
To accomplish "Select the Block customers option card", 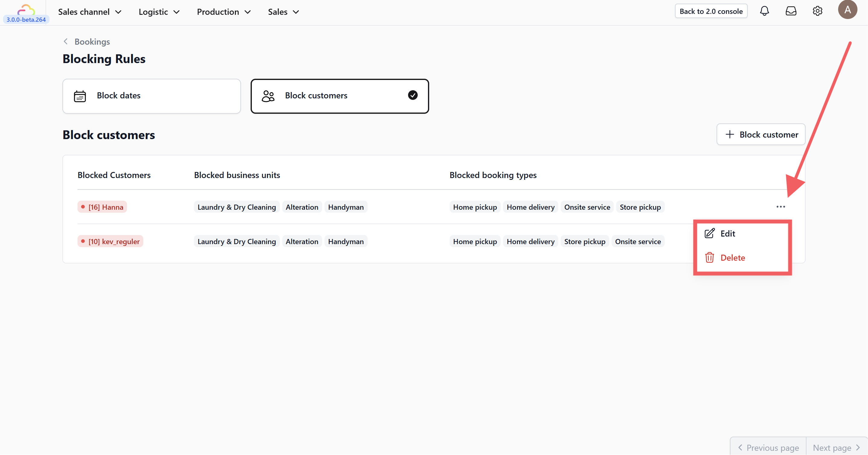I will [339, 96].
